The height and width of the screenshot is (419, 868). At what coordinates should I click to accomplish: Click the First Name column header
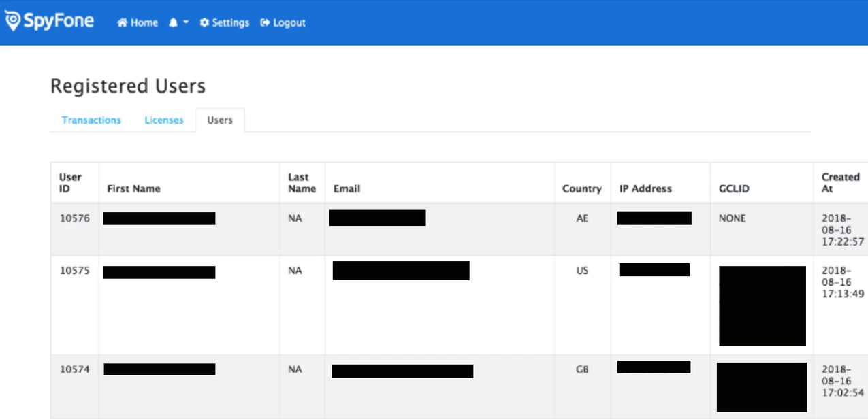[133, 189]
